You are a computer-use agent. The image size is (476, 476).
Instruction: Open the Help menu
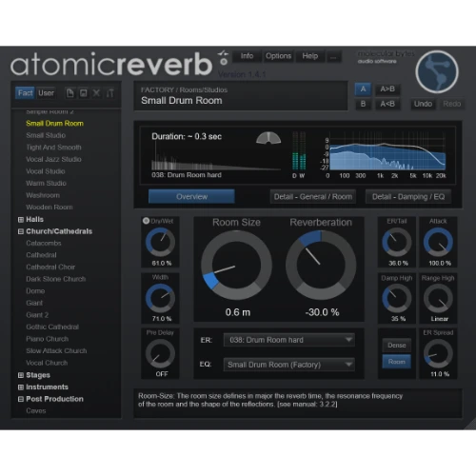pyautogui.click(x=310, y=56)
